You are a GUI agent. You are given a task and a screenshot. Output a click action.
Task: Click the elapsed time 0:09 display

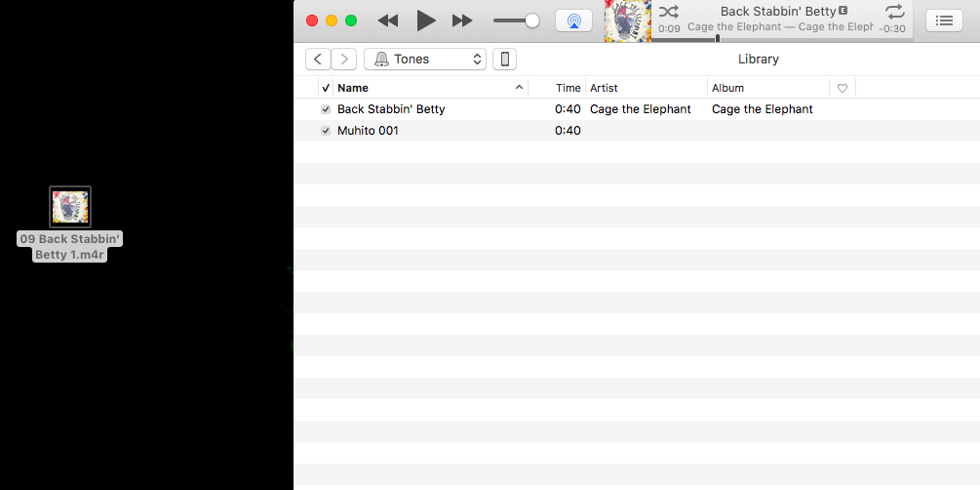point(669,28)
